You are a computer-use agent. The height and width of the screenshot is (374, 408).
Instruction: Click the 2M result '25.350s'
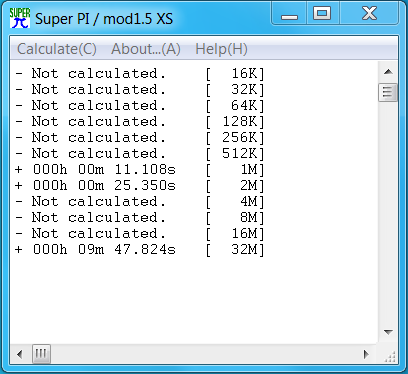(x=145, y=186)
